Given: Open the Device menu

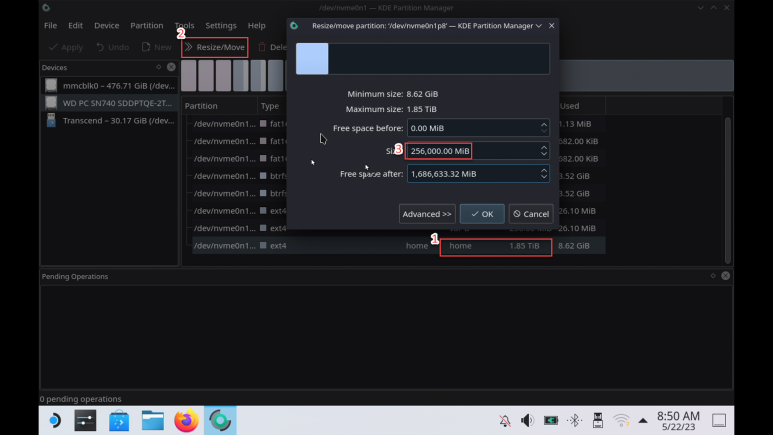Looking at the screenshot, I should point(106,25).
